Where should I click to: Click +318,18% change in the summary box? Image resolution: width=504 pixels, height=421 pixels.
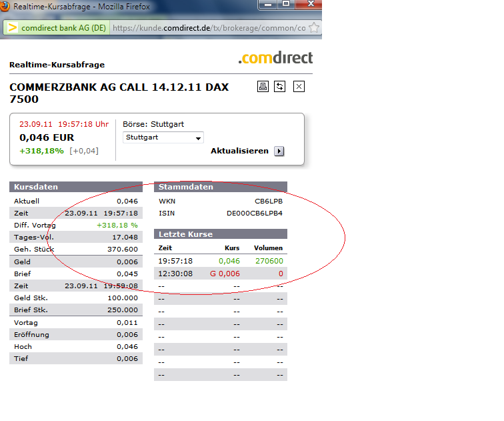(x=42, y=151)
